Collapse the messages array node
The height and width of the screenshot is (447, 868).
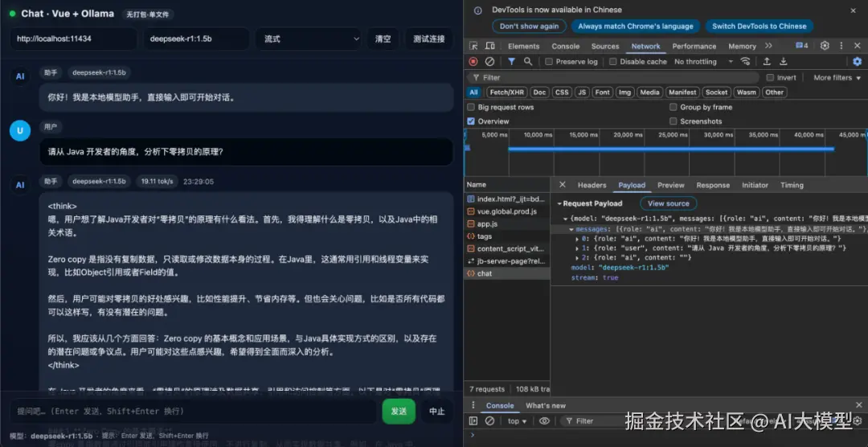571,229
